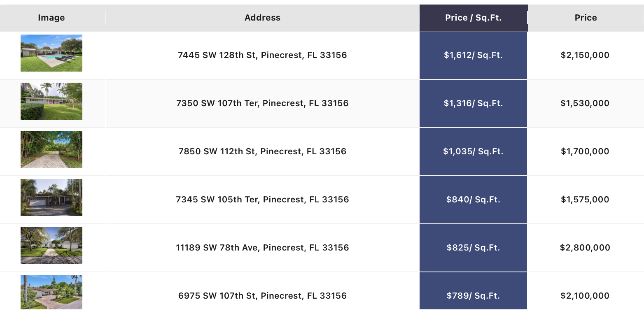
Task: Open thumbnail of 7350 SW 107th Ter property
Action: tap(51, 101)
